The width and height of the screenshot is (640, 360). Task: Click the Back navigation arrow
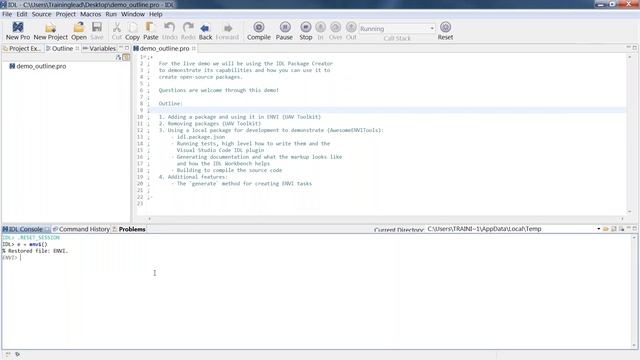coord(205,28)
